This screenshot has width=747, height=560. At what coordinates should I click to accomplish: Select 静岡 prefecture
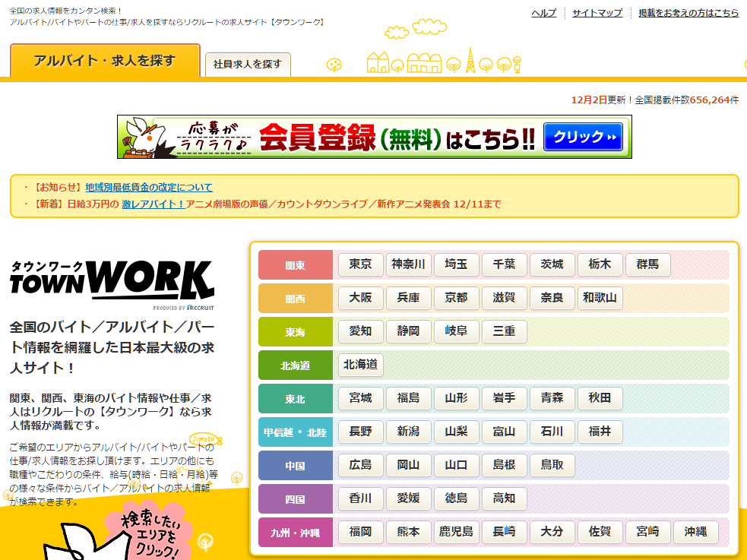click(x=408, y=331)
